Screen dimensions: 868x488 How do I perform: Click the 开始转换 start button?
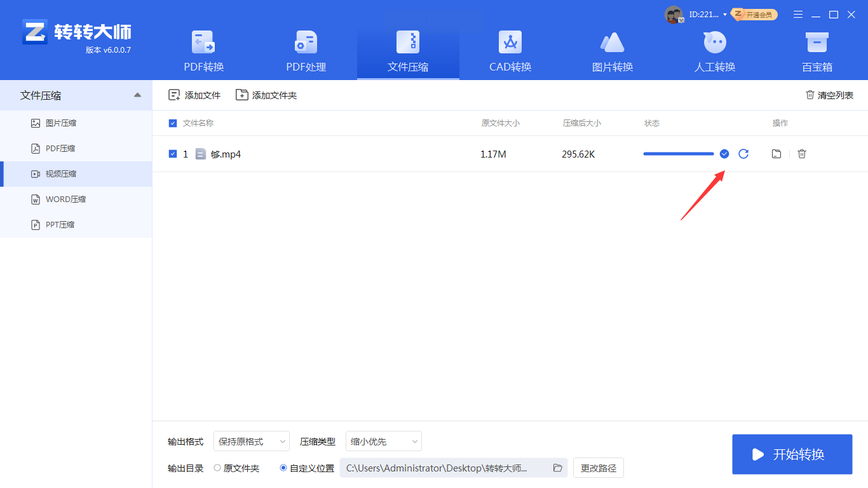792,454
